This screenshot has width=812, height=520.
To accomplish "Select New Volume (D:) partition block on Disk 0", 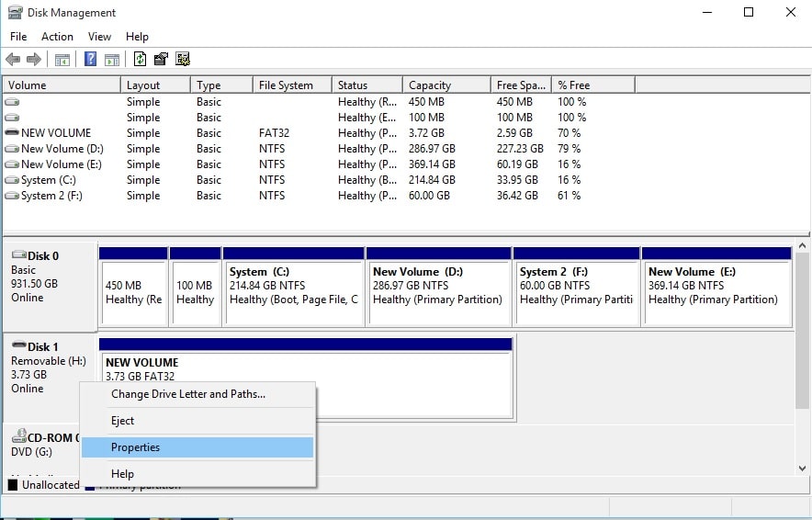I will click(x=439, y=287).
